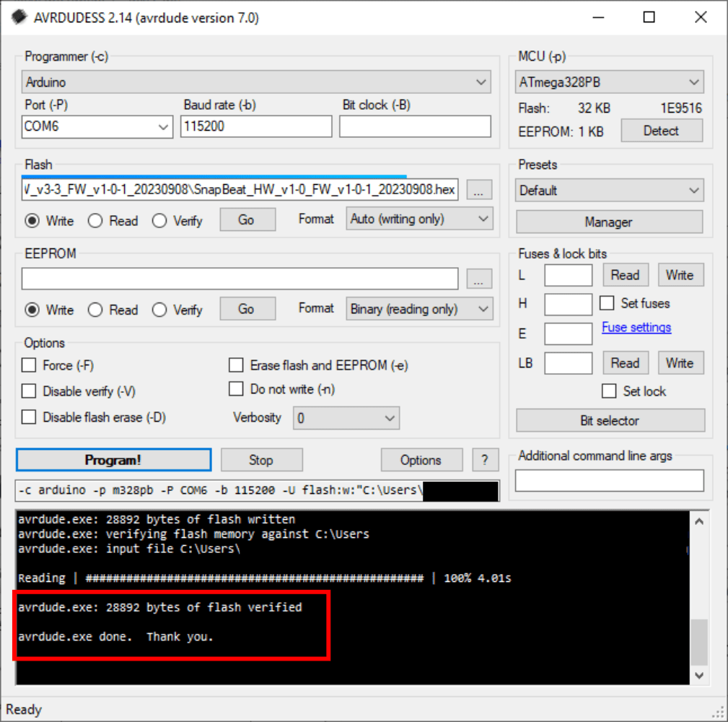Screen dimensions: 728x722
Task: Tick the Set fuses checkbox
Action: (x=607, y=303)
